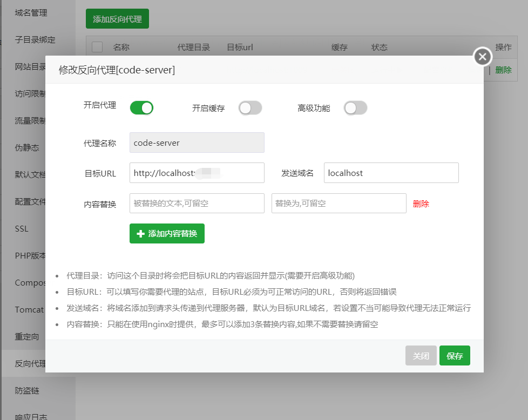Select 伪静态 in the sidebar

[27, 148]
